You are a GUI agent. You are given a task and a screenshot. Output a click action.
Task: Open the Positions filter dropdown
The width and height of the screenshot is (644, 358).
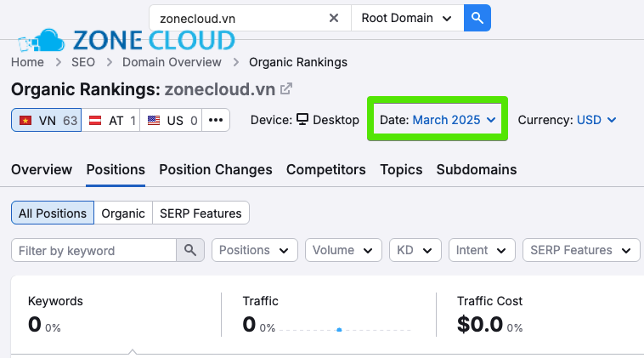pos(255,250)
